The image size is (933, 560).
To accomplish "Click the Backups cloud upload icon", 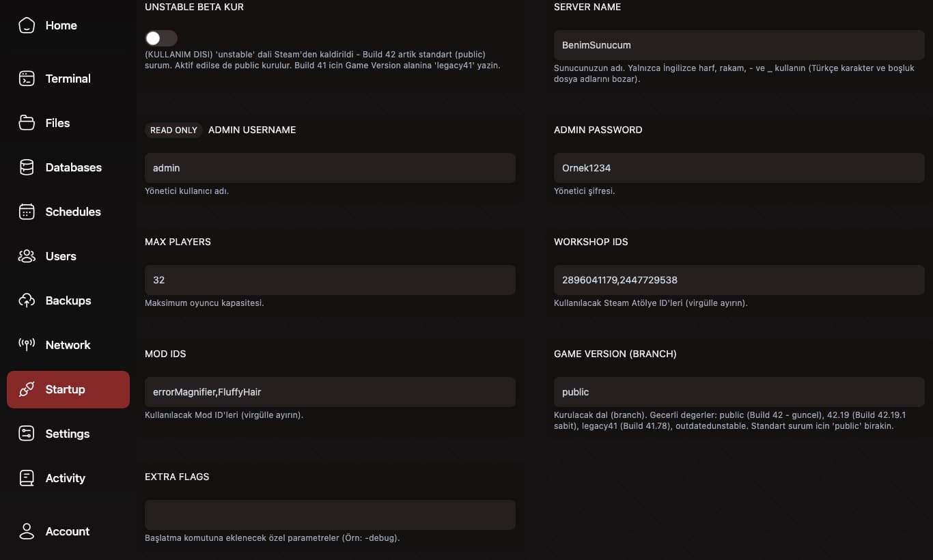I will tap(27, 300).
